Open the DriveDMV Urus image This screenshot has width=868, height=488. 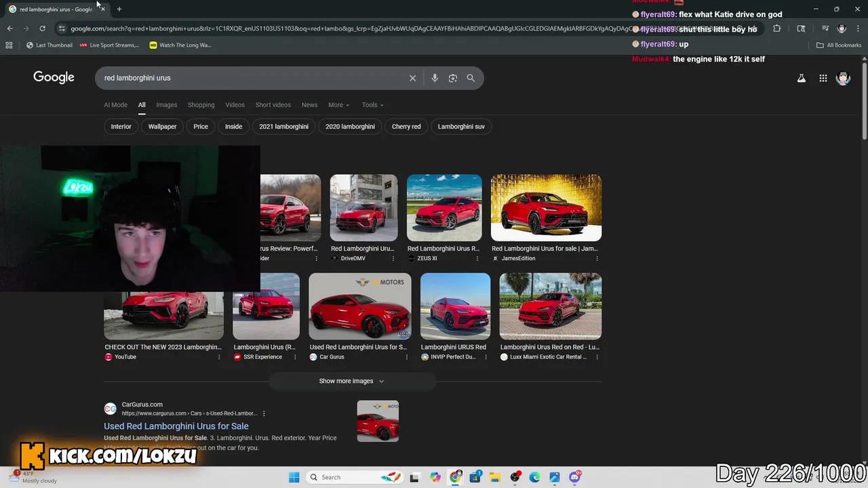(363, 207)
